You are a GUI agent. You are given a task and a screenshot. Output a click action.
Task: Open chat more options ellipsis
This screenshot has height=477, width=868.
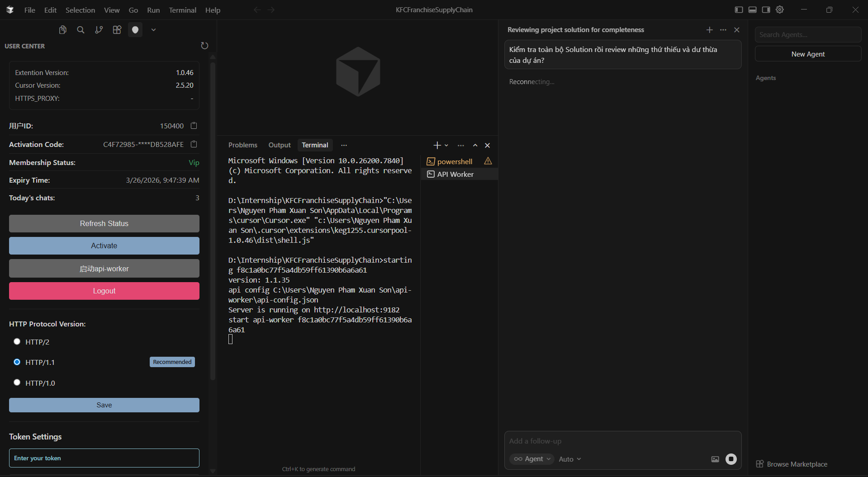[723, 30]
